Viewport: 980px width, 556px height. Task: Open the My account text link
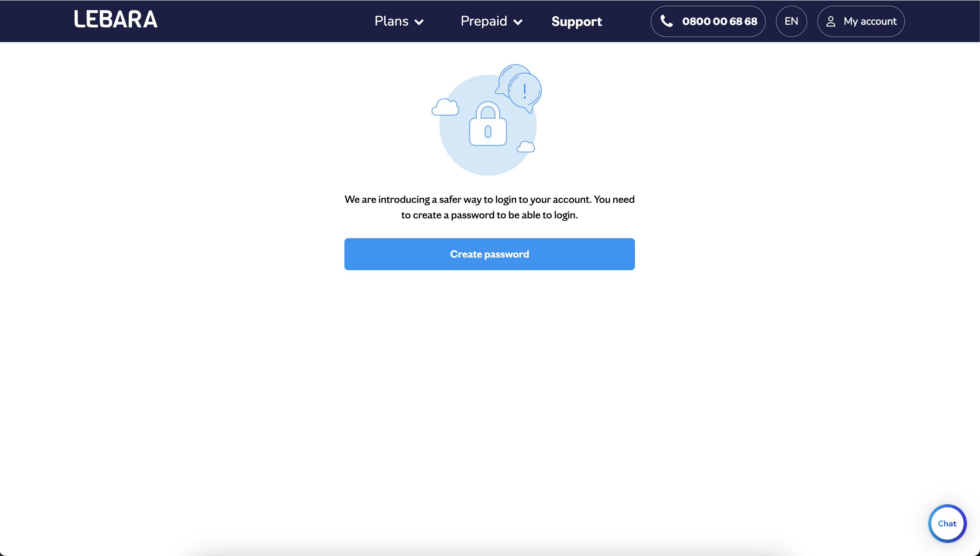tap(870, 21)
